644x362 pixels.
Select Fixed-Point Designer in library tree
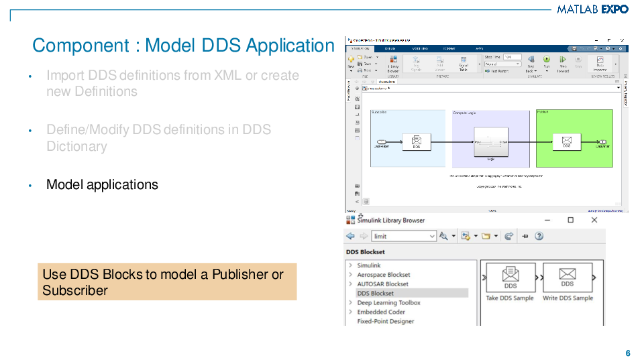pyautogui.click(x=386, y=321)
